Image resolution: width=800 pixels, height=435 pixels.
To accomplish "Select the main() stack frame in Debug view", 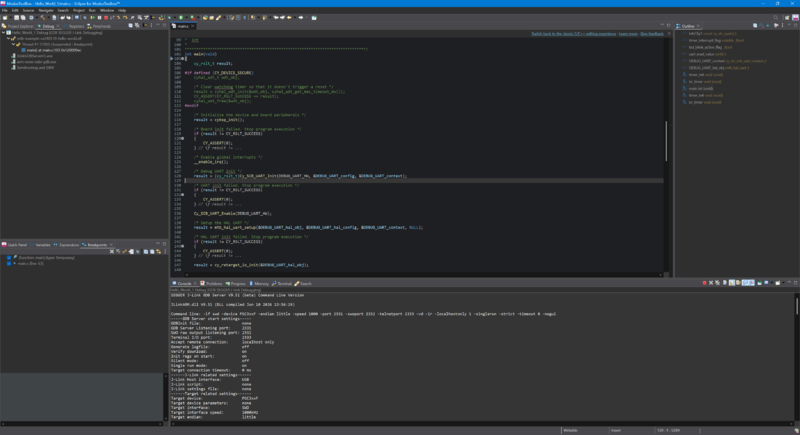I will pos(51,50).
